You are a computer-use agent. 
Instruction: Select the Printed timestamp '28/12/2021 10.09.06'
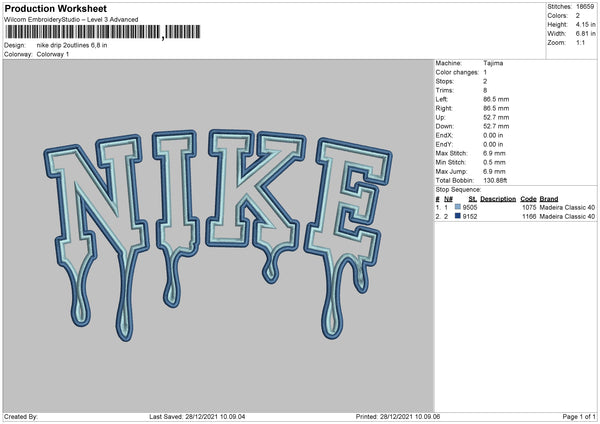tap(410, 416)
